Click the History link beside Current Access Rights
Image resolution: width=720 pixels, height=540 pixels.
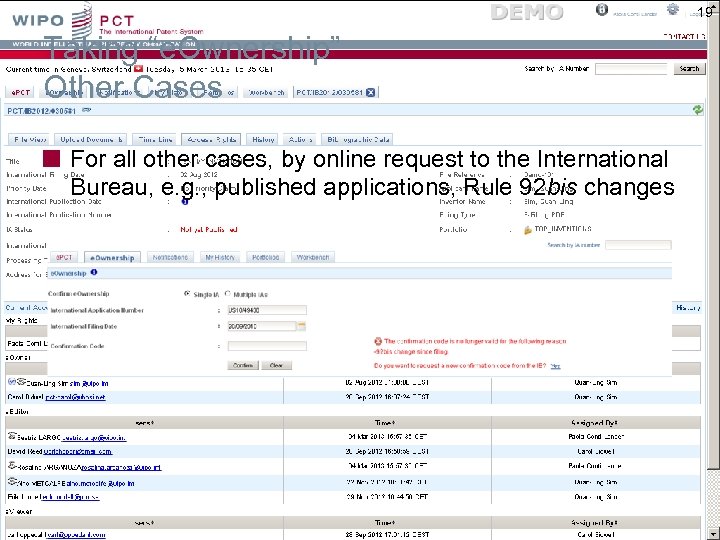coord(688,308)
